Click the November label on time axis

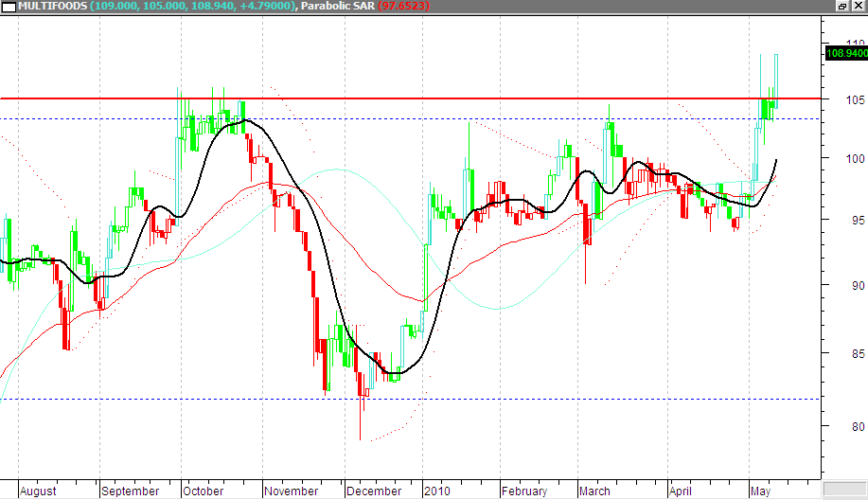pos(291,491)
